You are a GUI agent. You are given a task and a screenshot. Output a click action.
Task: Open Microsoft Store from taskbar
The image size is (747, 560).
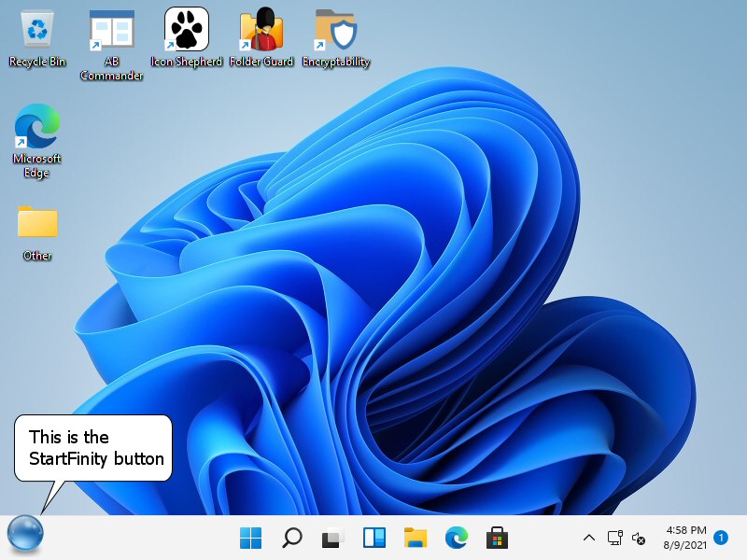497,539
